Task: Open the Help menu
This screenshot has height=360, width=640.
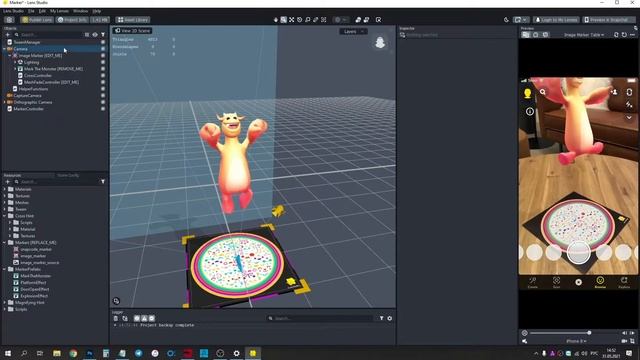Action: click(x=97, y=11)
